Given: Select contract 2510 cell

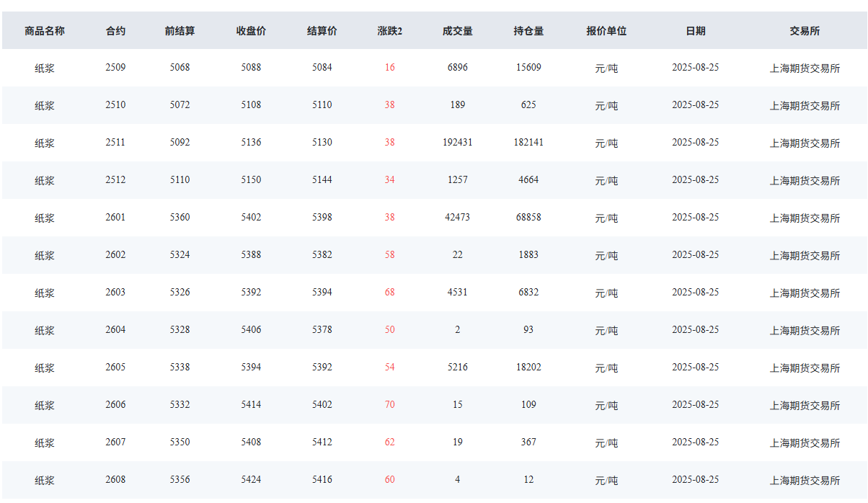Looking at the screenshot, I should click(x=115, y=105).
